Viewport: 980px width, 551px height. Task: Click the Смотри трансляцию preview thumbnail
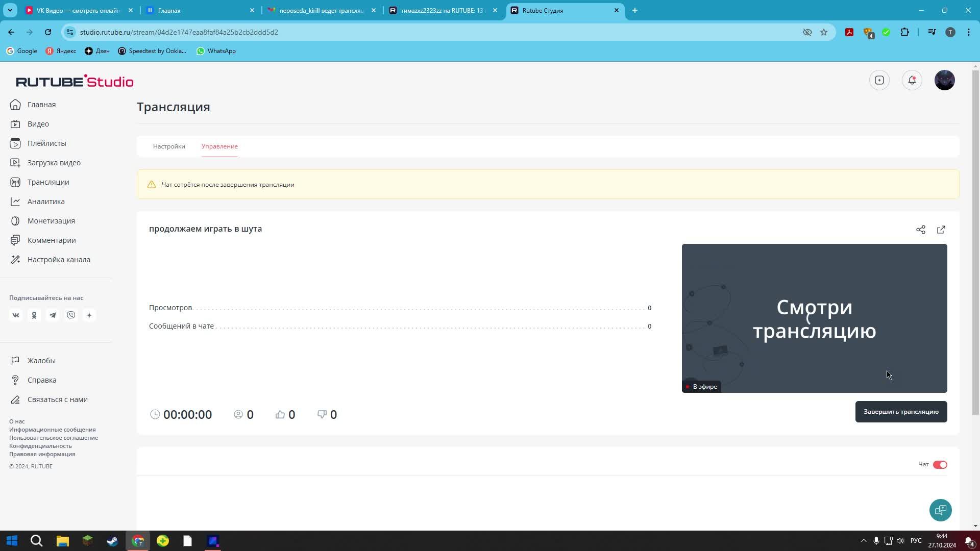(814, 318)
